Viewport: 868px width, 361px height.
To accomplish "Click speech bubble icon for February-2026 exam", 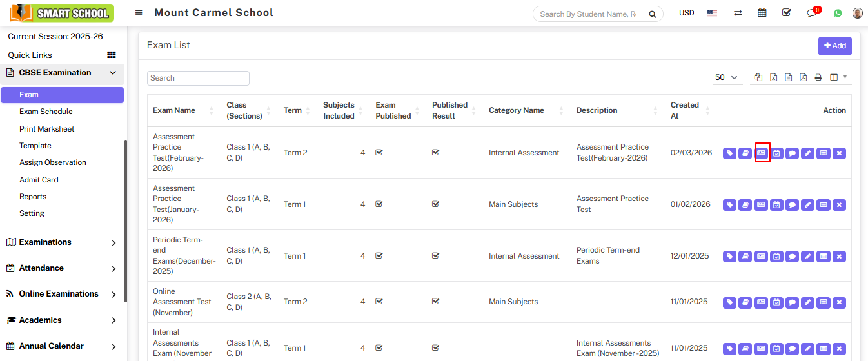I will [x=792, y=153].
